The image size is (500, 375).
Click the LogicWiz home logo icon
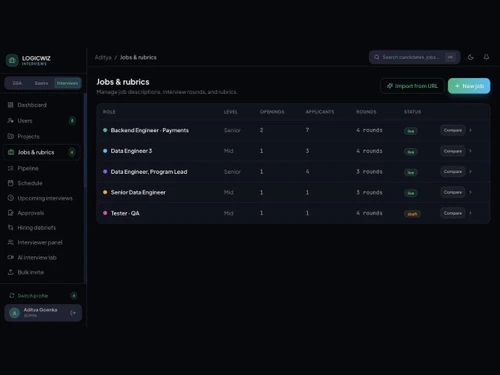tap(12, 60)
